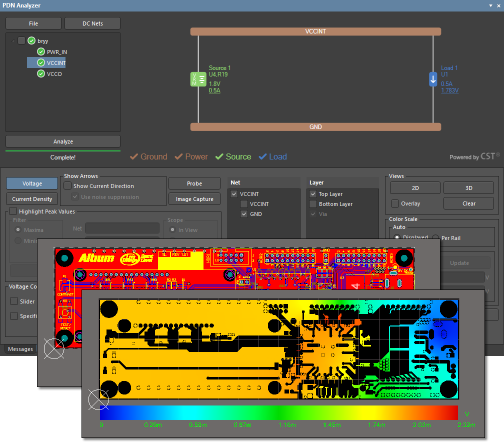
Task: Switch to the Messages tab
Action: 20,349
